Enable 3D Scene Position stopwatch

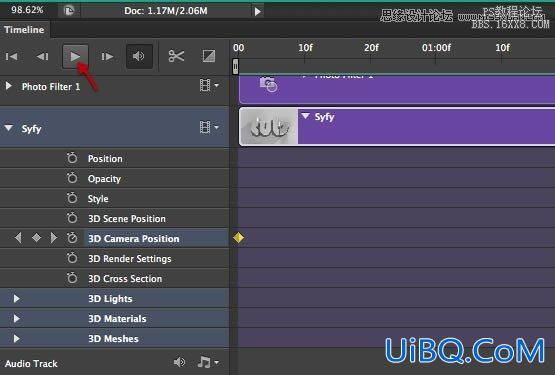[72, 218]
